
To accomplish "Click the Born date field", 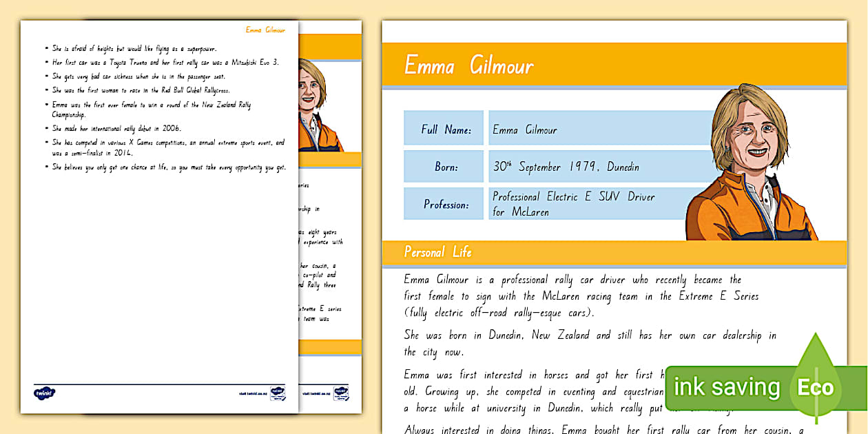I will pyautogui.click(x=565, y=166).
